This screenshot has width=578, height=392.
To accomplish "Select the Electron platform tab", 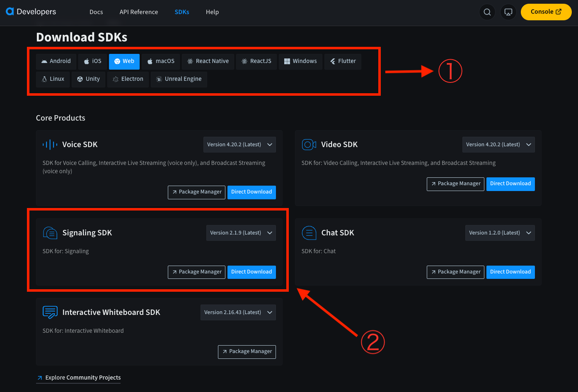I will coord(128,79).
